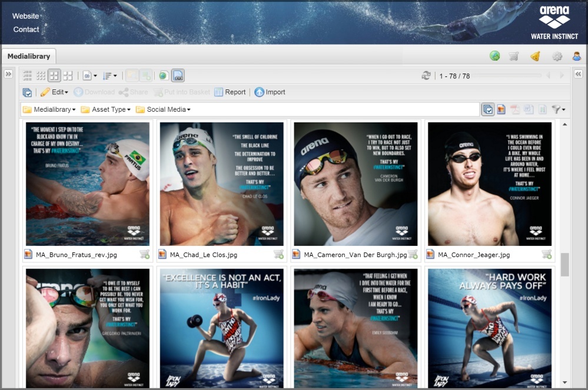Click the scrollbar up arrow

pyautogui.click(x=564, y=124)
